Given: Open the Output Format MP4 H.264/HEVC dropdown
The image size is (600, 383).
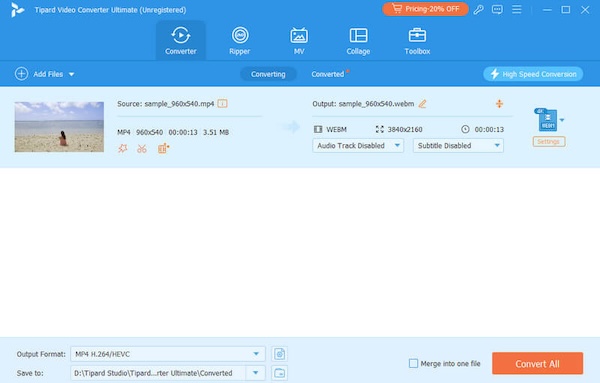Looking at the screenshot, I should 168,354.
